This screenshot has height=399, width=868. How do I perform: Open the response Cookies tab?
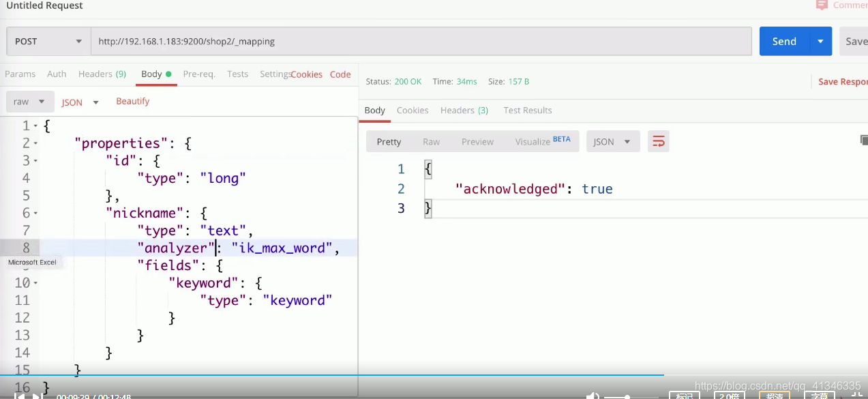[x=413, y=110]
